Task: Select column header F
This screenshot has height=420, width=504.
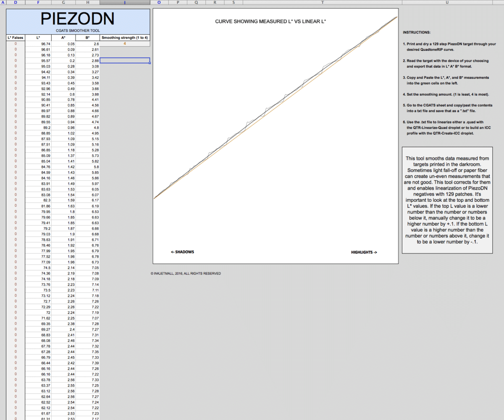Action: 38,3
